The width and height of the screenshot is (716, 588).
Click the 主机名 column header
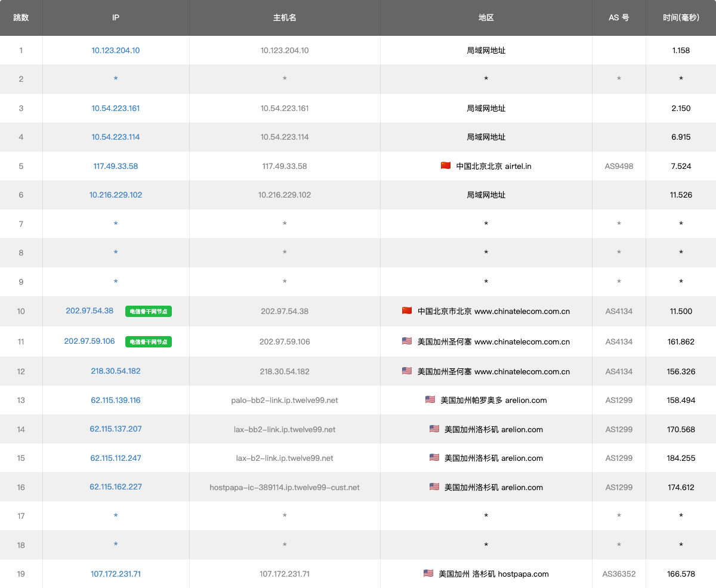[x=285, y=18]
